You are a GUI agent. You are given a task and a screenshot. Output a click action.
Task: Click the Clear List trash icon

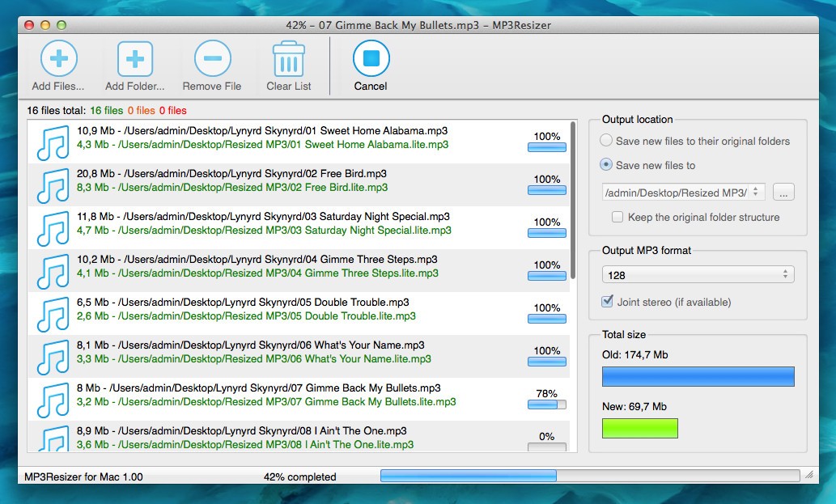pyautogui.click(x=289, y=59)
